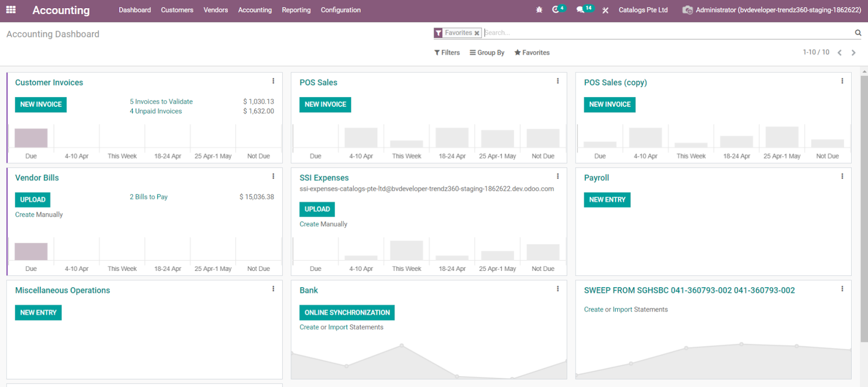Go to the next page arrow
This screenshot has width=868, height=387.
(x=853, y=53)
